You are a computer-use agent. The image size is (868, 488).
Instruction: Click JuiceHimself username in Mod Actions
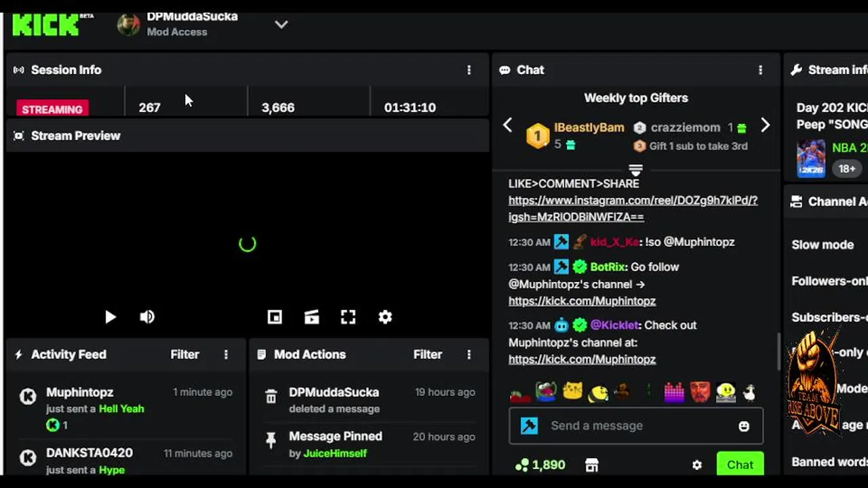coord(335,453)
